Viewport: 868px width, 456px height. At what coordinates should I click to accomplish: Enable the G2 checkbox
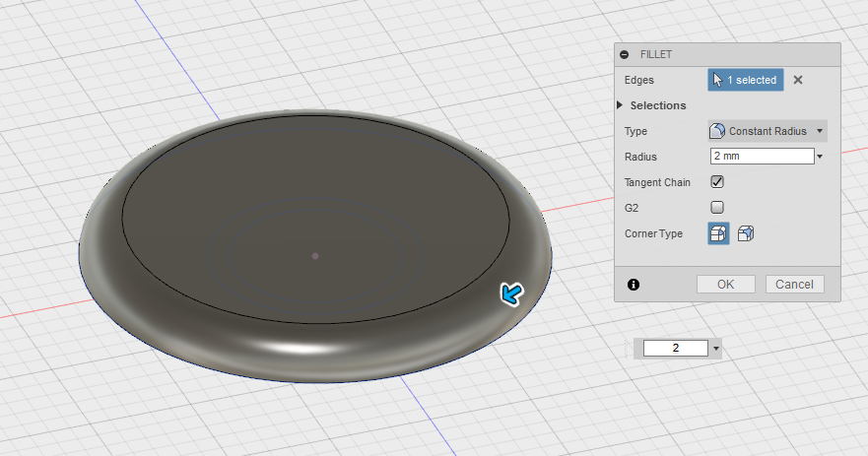[x=717, y=208]
